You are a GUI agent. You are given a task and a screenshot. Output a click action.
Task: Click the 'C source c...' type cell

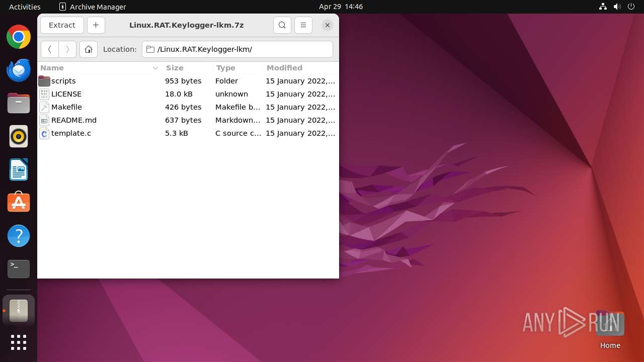[238, 133]
